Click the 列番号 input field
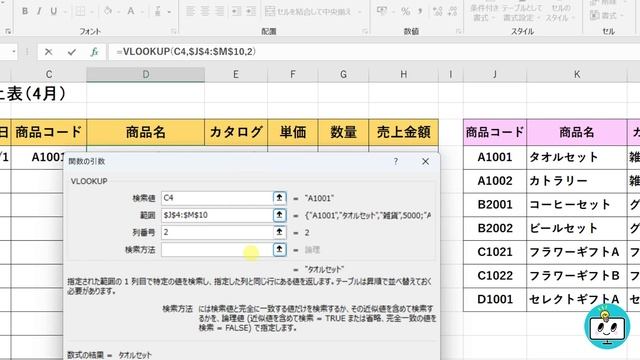Viewport: 640px width, 360px height. tap(217, 232)
